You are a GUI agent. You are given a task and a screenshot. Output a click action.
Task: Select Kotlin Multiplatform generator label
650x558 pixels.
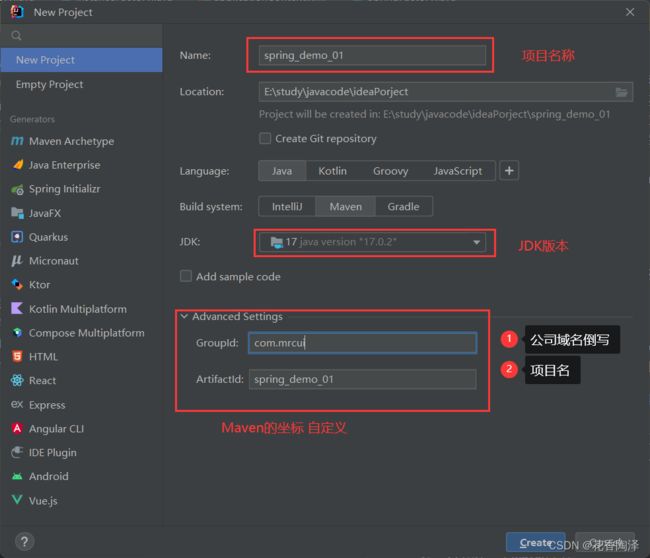coord(78,309)
